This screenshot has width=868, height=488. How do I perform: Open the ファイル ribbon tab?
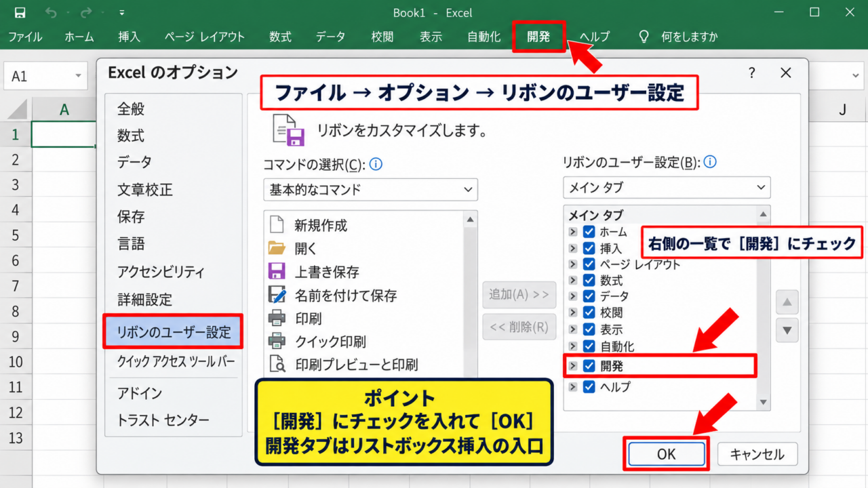click(25, 37)
